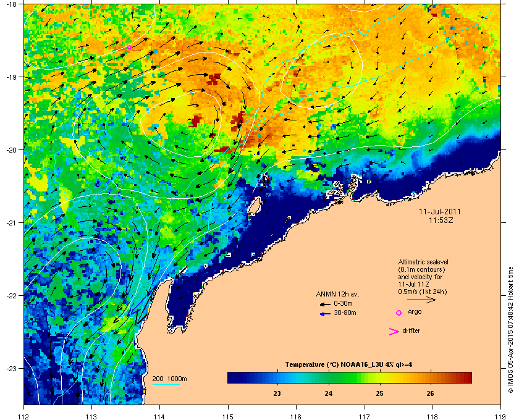Click the longitude label 116
Viewport: 519px width, 420px height.
296,417
